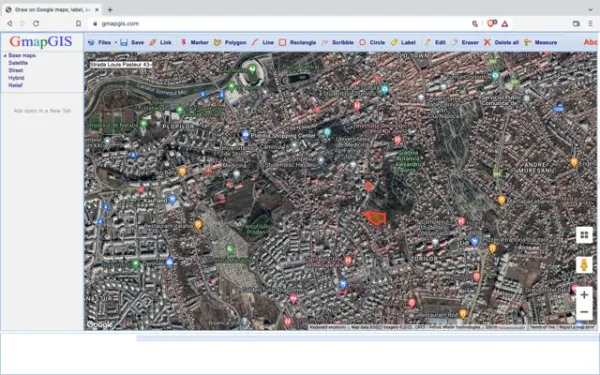Reload the browser page

point(36,24)
